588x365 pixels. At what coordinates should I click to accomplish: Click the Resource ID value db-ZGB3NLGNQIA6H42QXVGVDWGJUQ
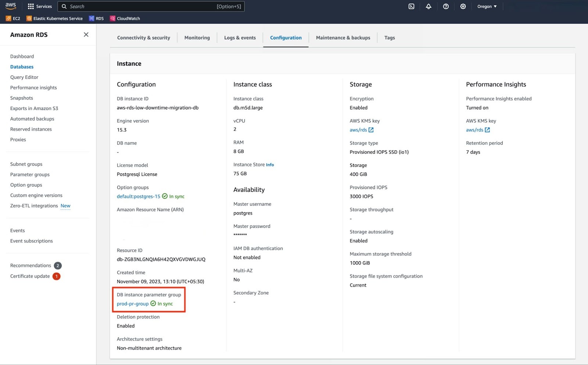161,259
